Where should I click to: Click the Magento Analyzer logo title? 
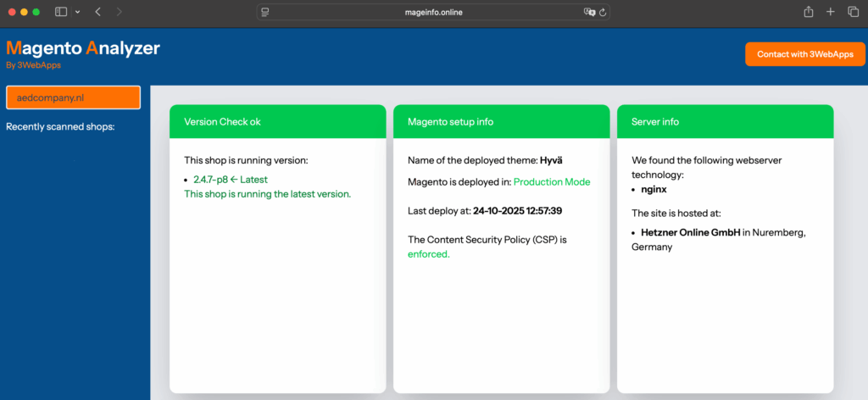tap(83, 48)
